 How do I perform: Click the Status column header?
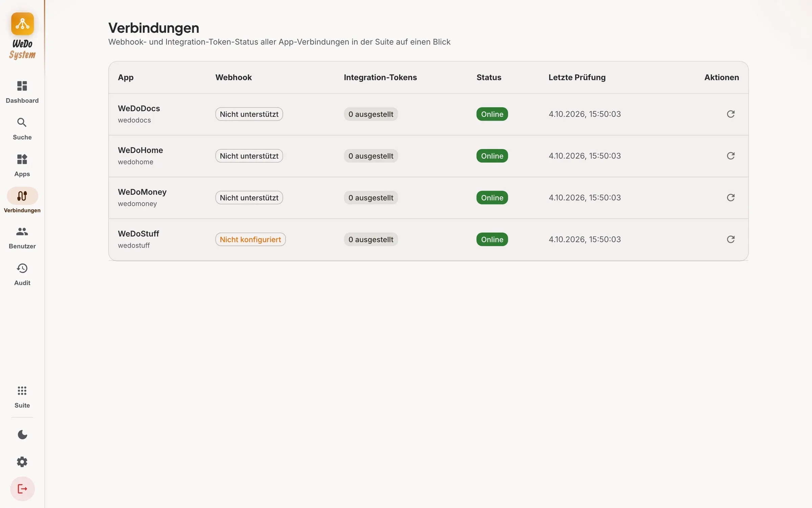(489, 77)
